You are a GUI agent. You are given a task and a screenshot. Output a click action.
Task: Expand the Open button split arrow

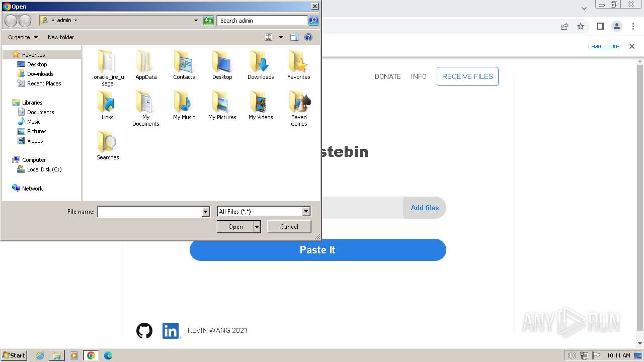click(257, 227)
